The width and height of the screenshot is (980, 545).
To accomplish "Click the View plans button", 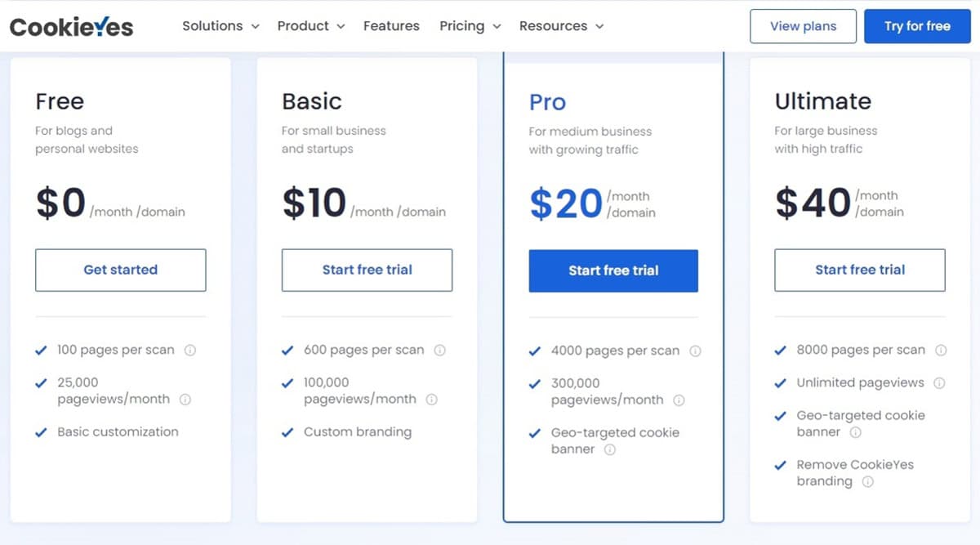I will tap(803, 26).
